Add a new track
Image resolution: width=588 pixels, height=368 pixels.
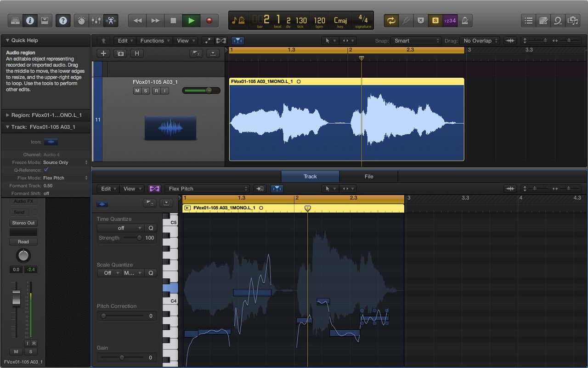[x=103, y=53]
